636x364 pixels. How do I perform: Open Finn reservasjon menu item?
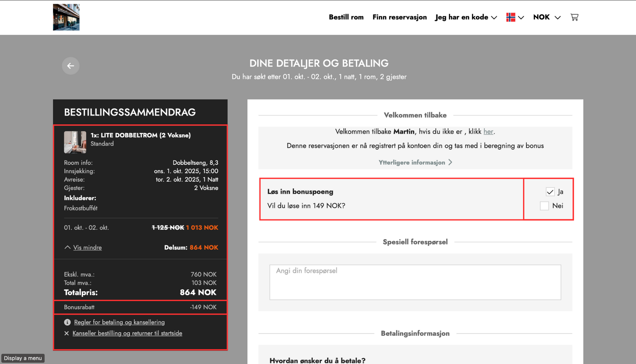tap(399, 17)
